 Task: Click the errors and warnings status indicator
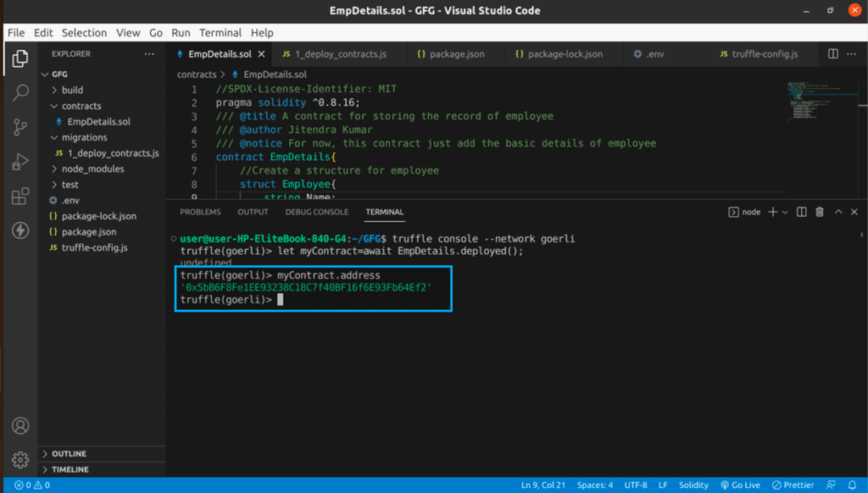click(32, 485)
